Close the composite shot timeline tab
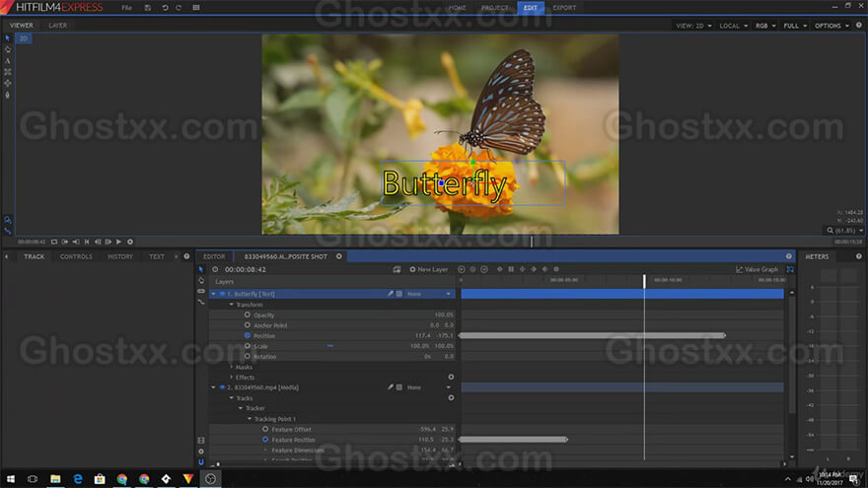This screenshot has height=488, width=868. pos(338,256)
